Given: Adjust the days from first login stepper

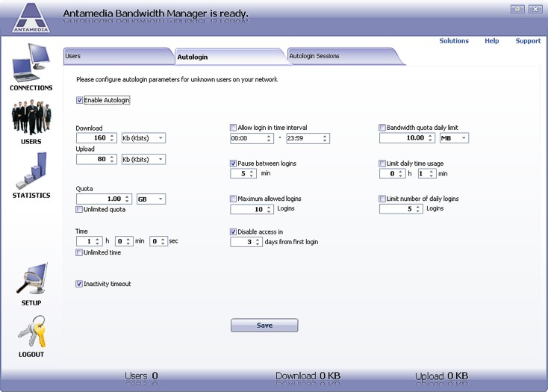Looking at the screenshot, I should pyautogui.click(x=258, y=242).
